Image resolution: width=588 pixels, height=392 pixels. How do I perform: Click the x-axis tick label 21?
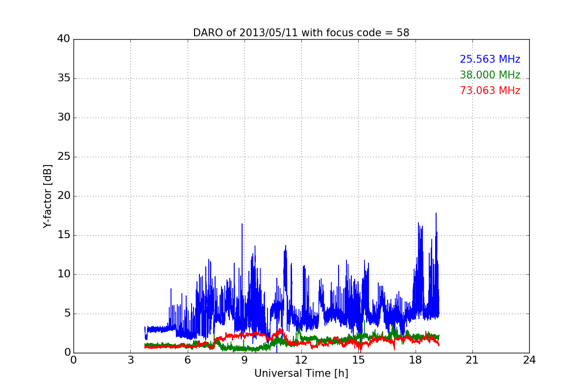click(x=472, y=360)
